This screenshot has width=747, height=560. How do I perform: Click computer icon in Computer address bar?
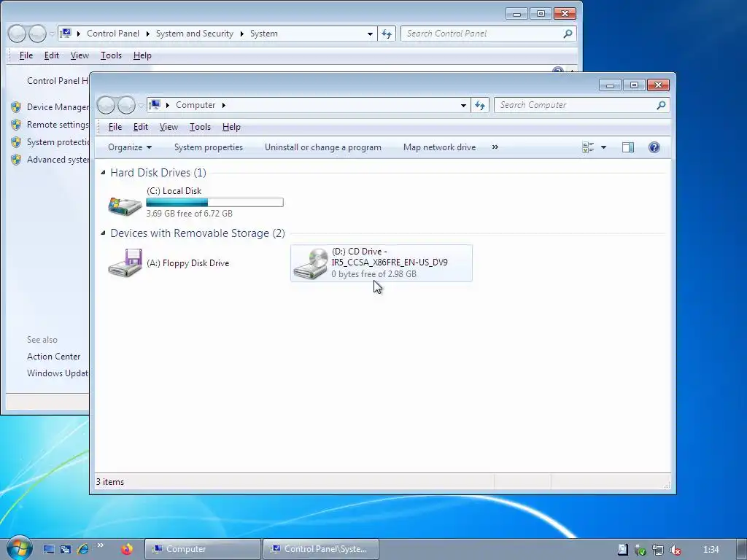[x=155, y=105]
